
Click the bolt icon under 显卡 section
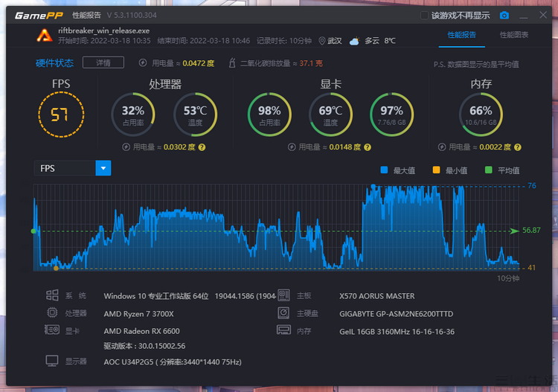[292, 147]
